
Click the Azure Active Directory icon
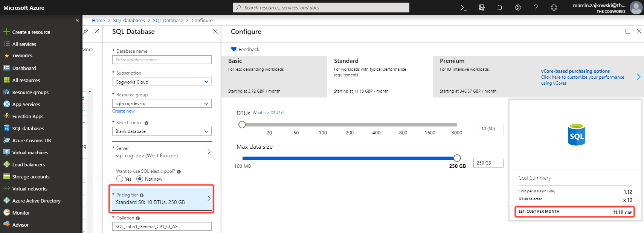tap(6, 201)
